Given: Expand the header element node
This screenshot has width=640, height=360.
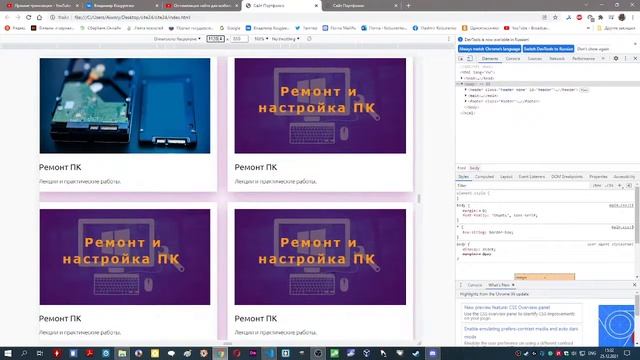Looking at the screenshot, I should 466,89.
